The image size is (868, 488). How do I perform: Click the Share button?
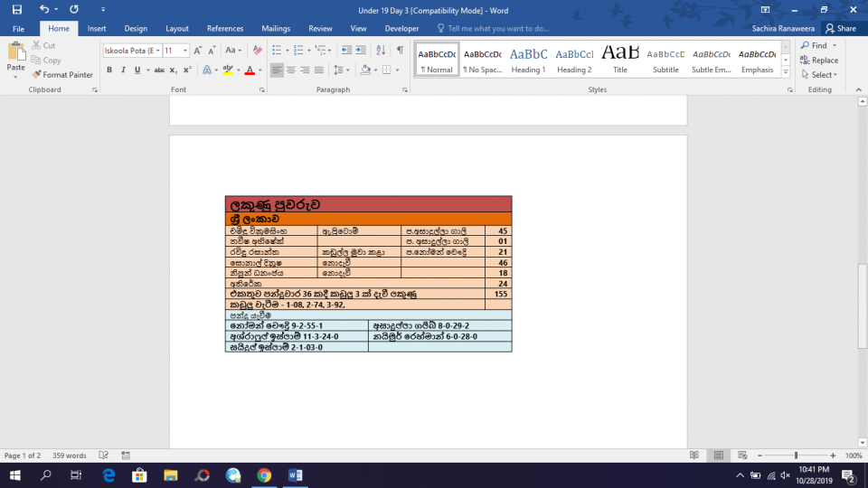(x=840, y=29)
